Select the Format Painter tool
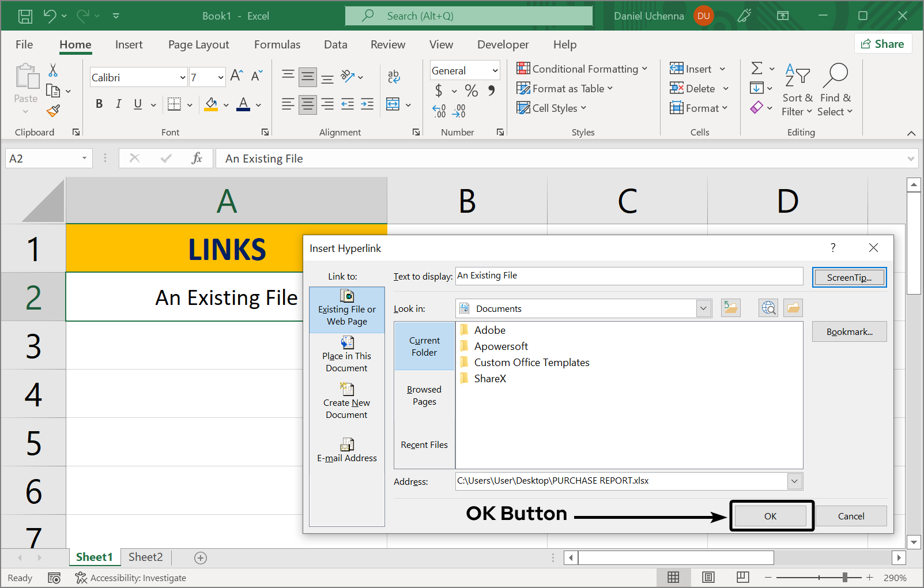 [x=54, y=111]
